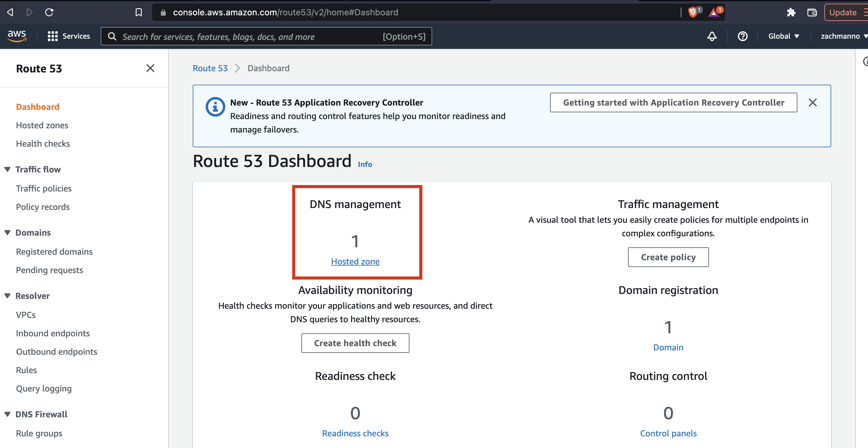868x448 pixels.
Task: Open the AWS help question mark
Action: point(742,36)
